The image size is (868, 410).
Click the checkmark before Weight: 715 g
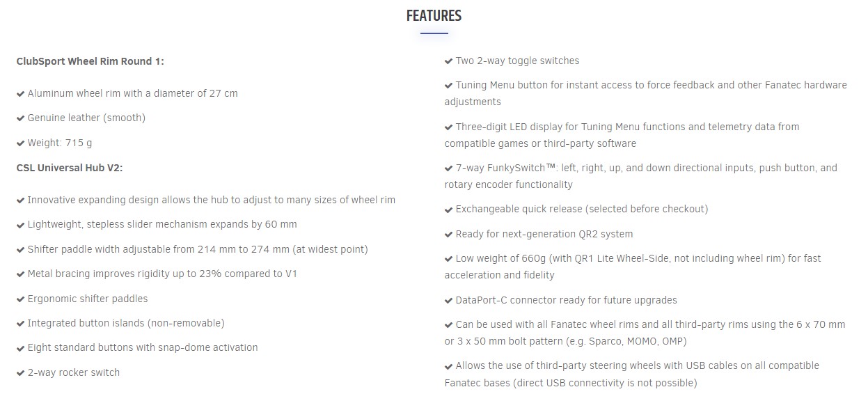[21, 143]
